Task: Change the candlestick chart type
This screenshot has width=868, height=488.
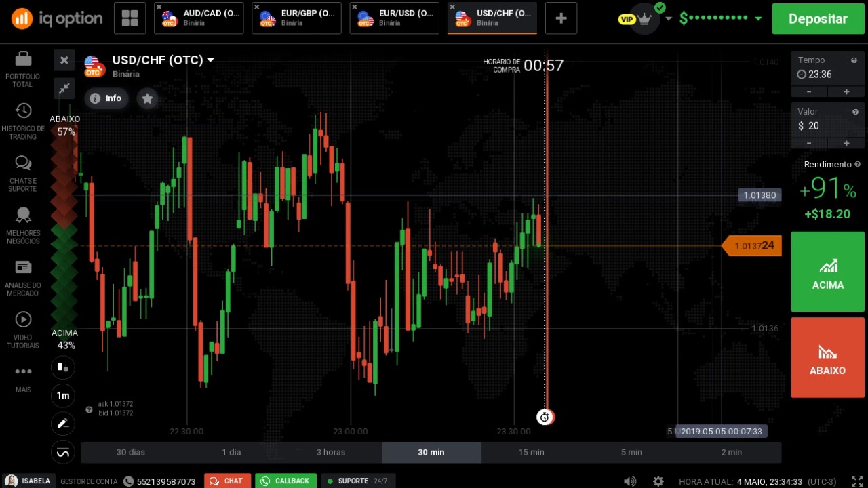Action: click(x=63, y=367)
